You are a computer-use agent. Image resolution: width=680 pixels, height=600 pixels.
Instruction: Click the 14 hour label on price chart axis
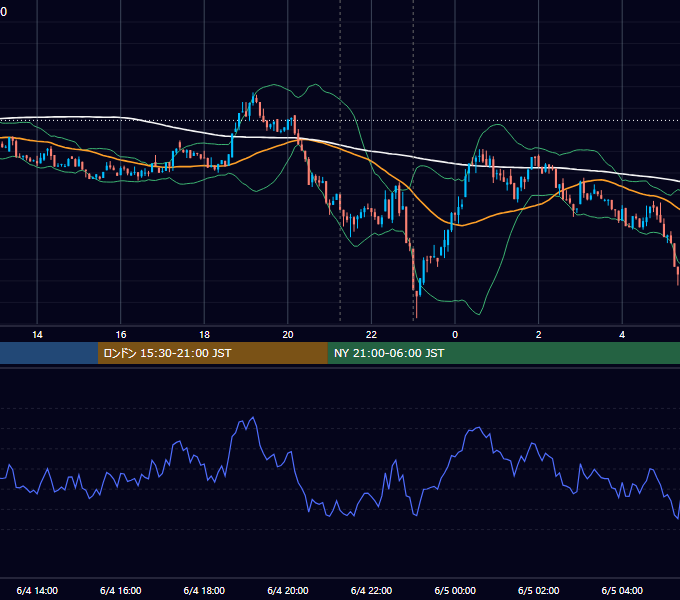pyautogui.click(x=37, y=335)
